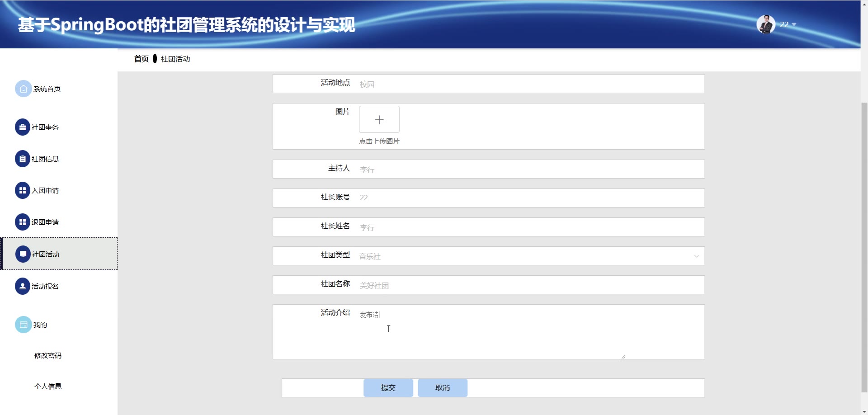Screen dimensions: 868x415
Task: Expand the 社团类型 dropdown chevron
Action: pos(697,256)
